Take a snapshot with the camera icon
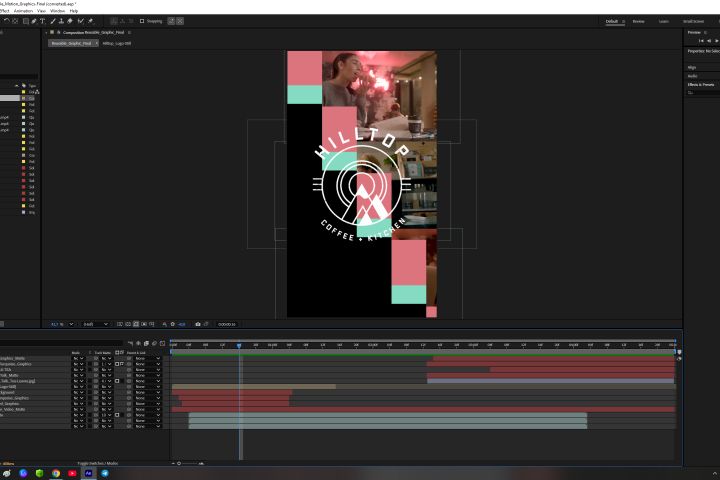Image resolution: width=720 pixels, height=480 pixels. coord(198,324)
